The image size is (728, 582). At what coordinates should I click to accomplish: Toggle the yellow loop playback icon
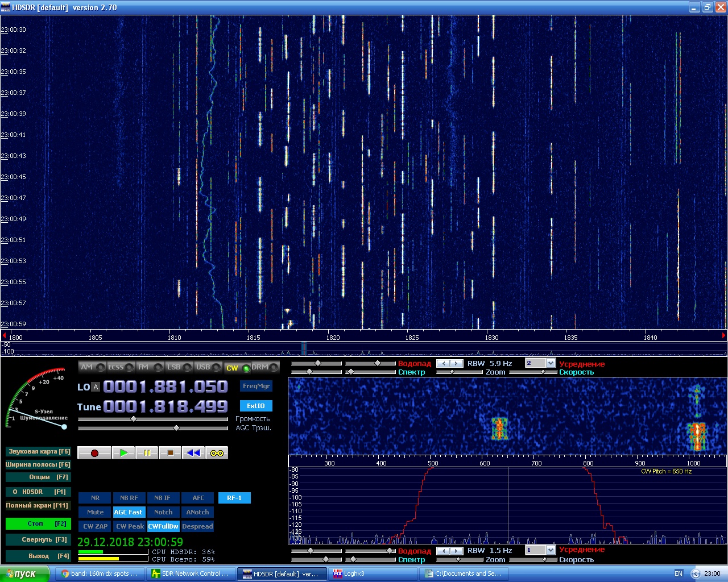pyautogui.click(x=217, y=453)
